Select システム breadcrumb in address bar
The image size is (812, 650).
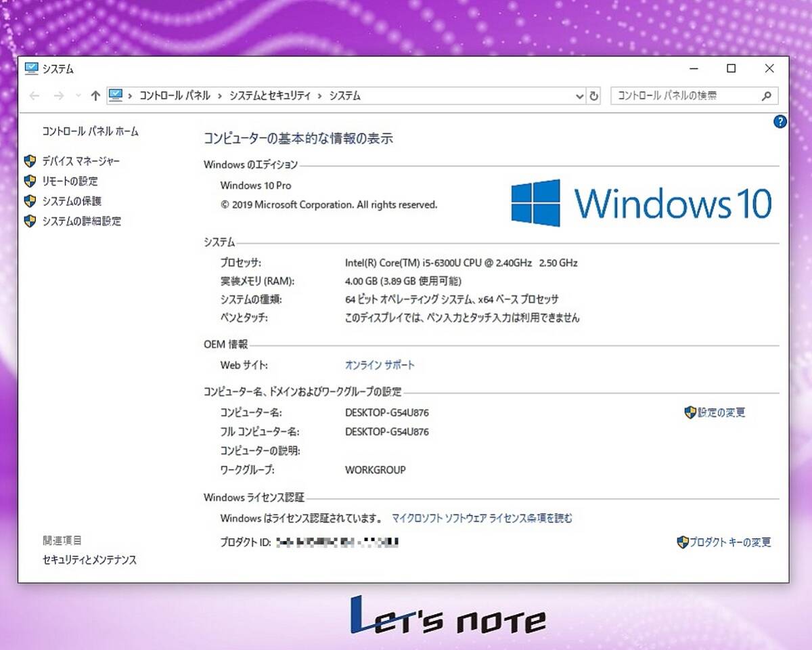(x=345, y=96)
